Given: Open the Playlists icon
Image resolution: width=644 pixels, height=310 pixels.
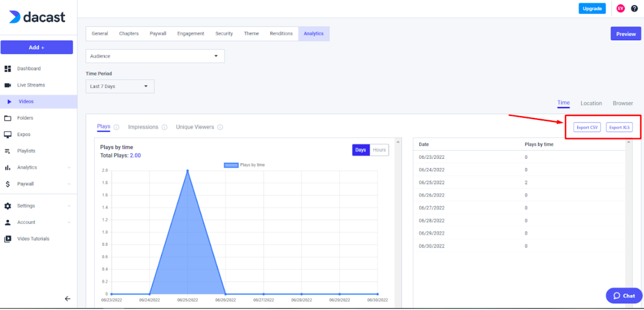Looking at the screenshot, I should pyautogui.click(x=8, y=151).
